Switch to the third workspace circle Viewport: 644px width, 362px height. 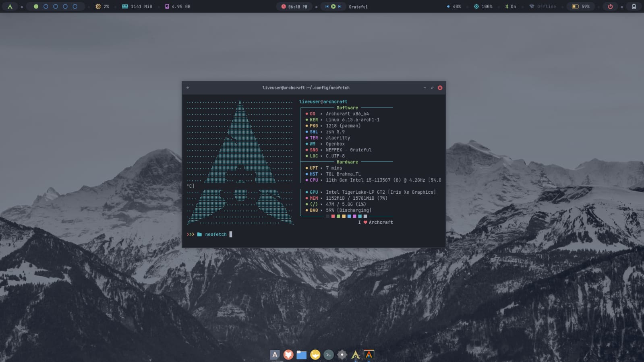[55, 6]
